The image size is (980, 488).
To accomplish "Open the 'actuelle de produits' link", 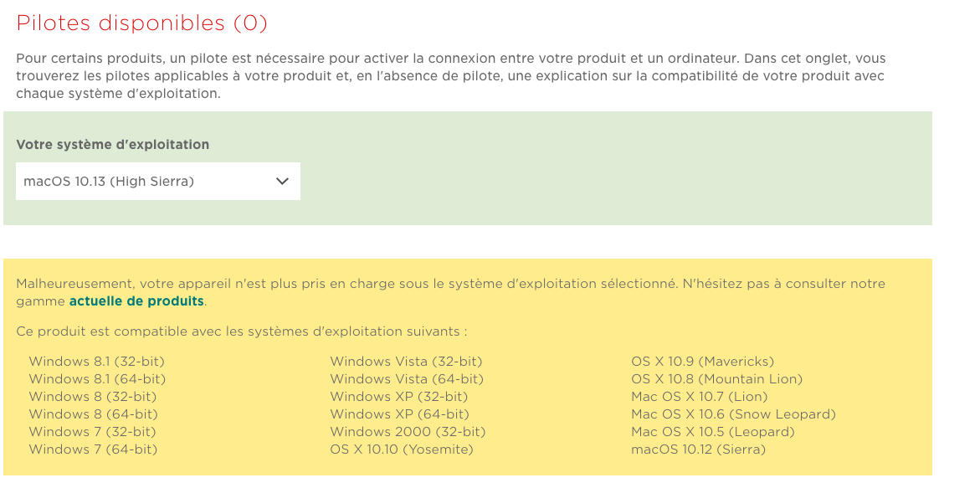I will click(x=136, y=301).
